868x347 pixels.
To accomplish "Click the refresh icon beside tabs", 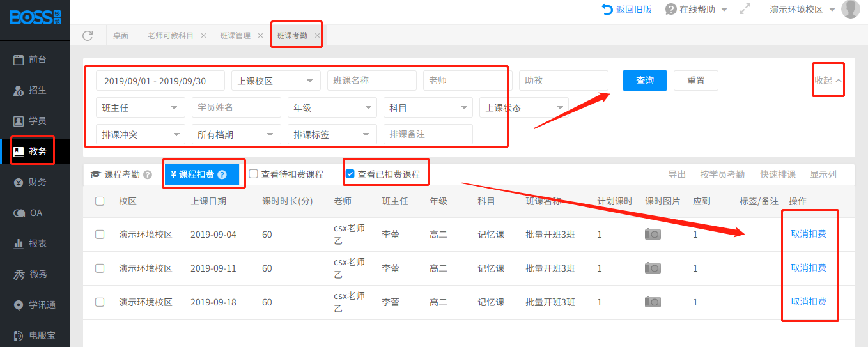I will coord(88,36).
